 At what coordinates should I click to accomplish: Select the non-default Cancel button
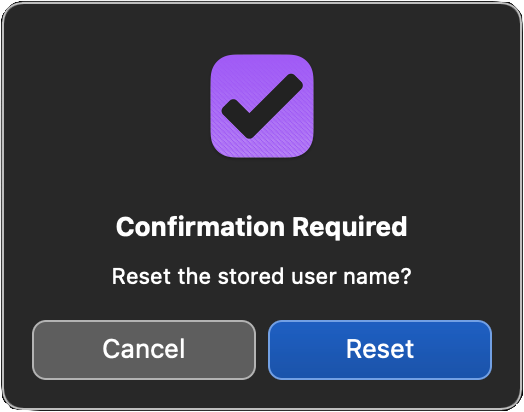pyautogui.click(x=144, y=350)
